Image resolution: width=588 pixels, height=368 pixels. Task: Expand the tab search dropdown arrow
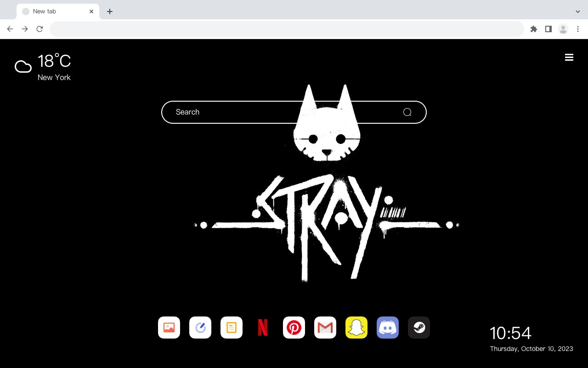pyautogui.click(x=578, y=11)
